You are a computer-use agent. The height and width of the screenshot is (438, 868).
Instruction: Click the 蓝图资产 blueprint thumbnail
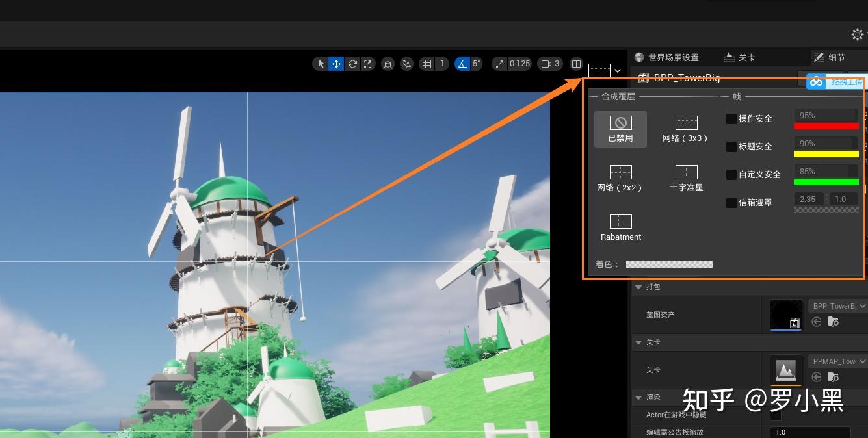786,315
